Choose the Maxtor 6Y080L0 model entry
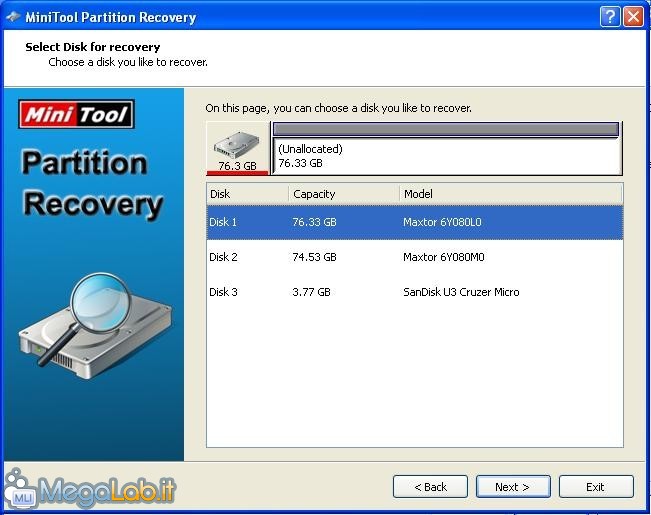The height and width of the screenshot is (515, 651). (442, 222)
